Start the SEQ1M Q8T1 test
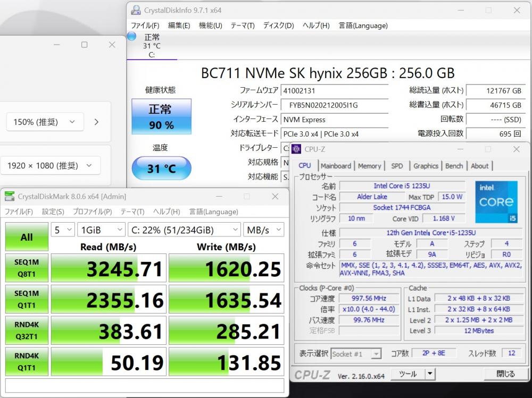 27,268
